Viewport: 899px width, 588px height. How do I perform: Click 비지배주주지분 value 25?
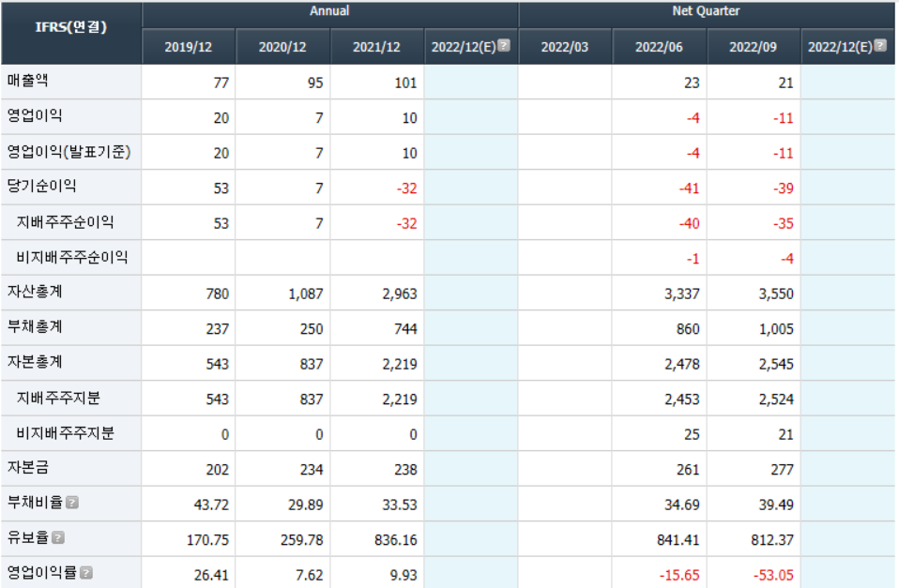pyautogui.click(x=692, y=435)
